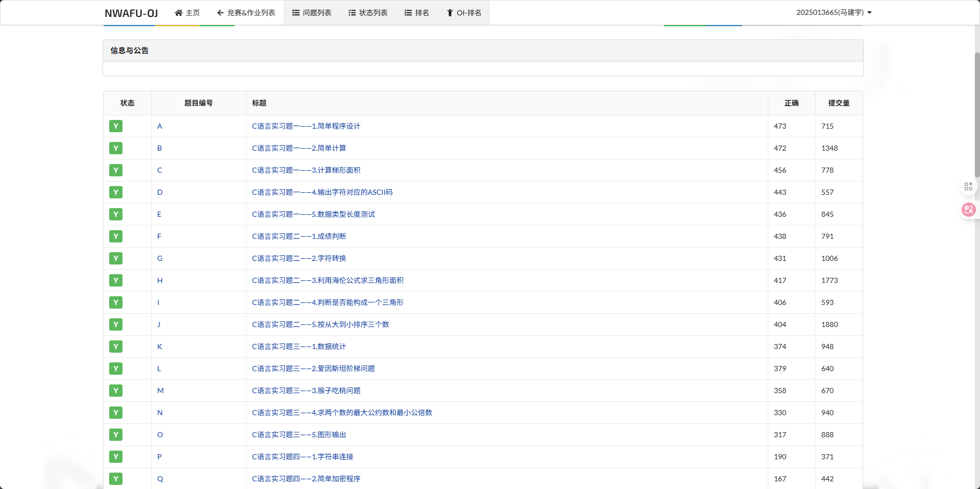Click the green Y status badge for problem A

click(116, 126)
